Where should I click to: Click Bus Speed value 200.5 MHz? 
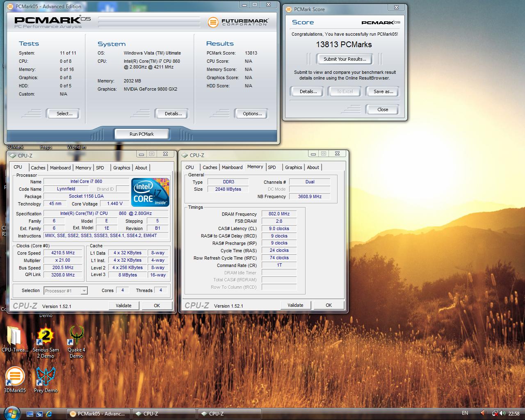coord(63,268)
